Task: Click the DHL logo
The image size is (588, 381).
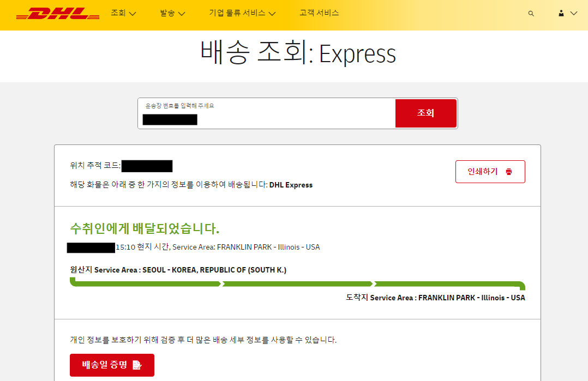Action: (58, 13)
